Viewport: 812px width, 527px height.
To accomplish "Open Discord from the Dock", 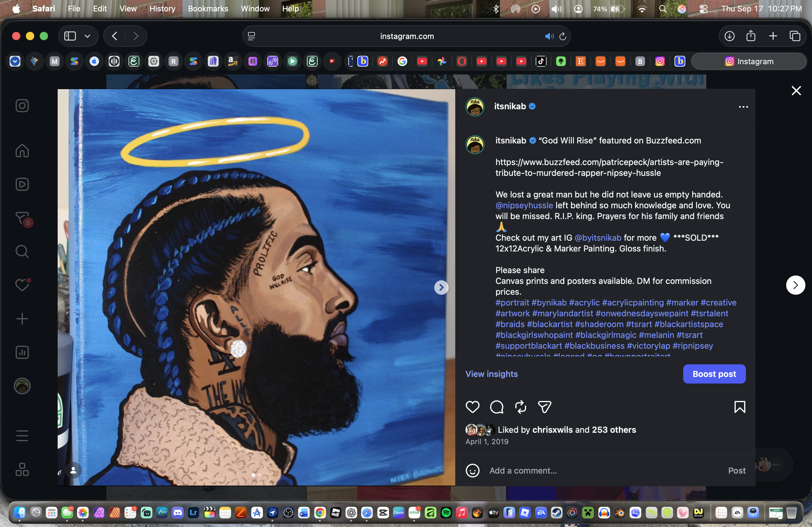I will click(x=178, y=512).
